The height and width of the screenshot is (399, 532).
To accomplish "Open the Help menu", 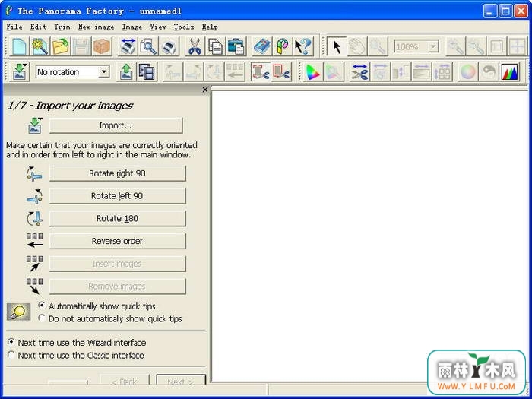I will [x=210, y=27].
